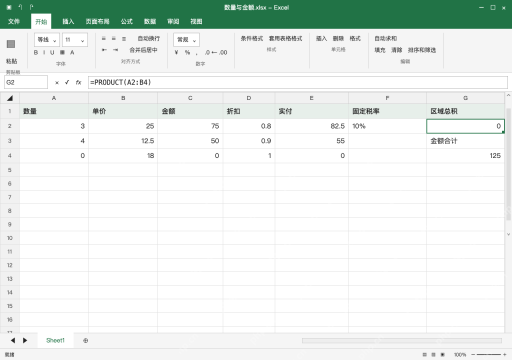Viewport: 512px width, 360px height.
Task: Apply Underline with the U icon
Action: pos(52,53)
